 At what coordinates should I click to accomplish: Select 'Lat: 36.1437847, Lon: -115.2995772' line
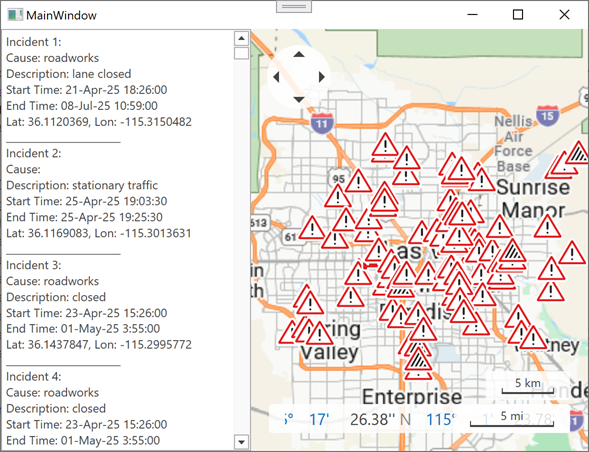(x=99, y=345)
